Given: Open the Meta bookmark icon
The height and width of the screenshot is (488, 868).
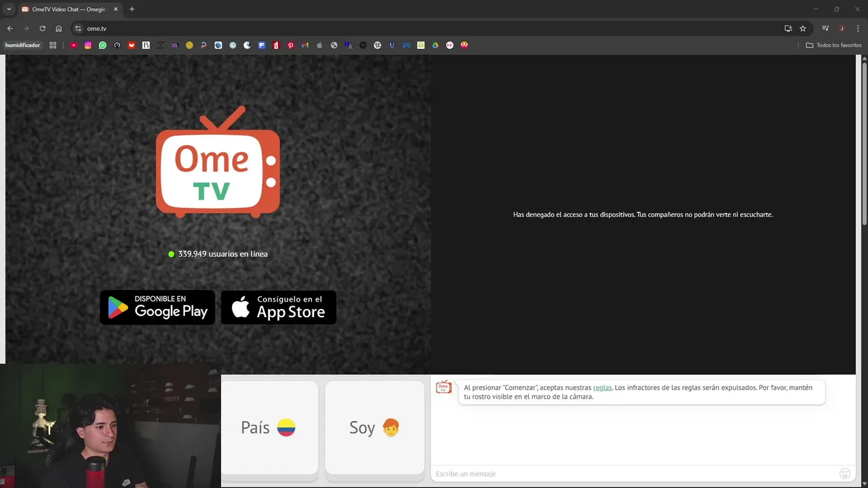Looking at the screenshot, I should (406, 45).
